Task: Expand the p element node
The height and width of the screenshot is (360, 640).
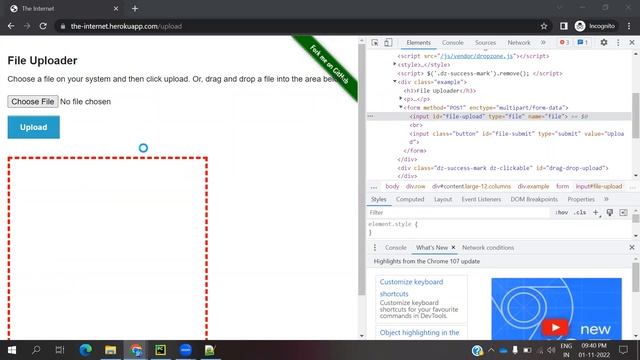Action: [401, 99]
